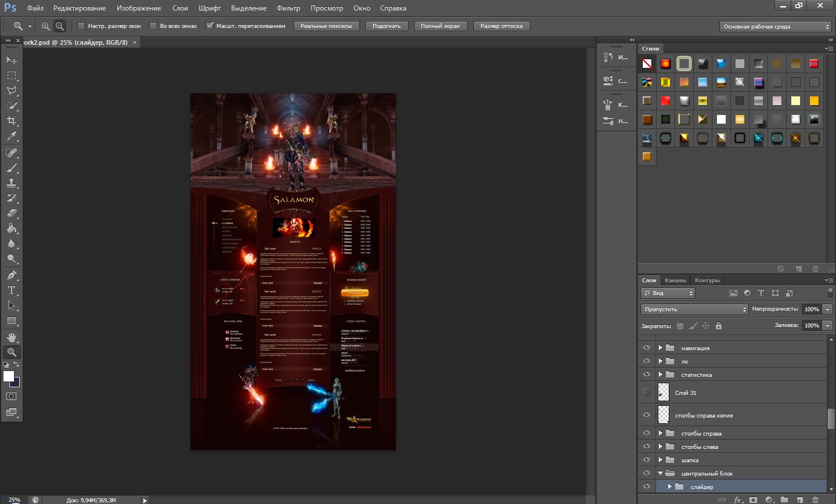Select the Move tool

pos(12,60)
